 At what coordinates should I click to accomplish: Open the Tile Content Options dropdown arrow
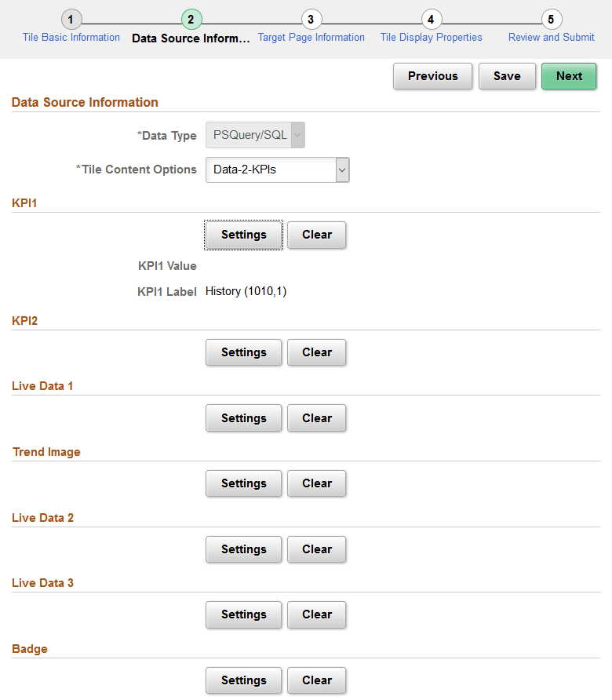341,170
